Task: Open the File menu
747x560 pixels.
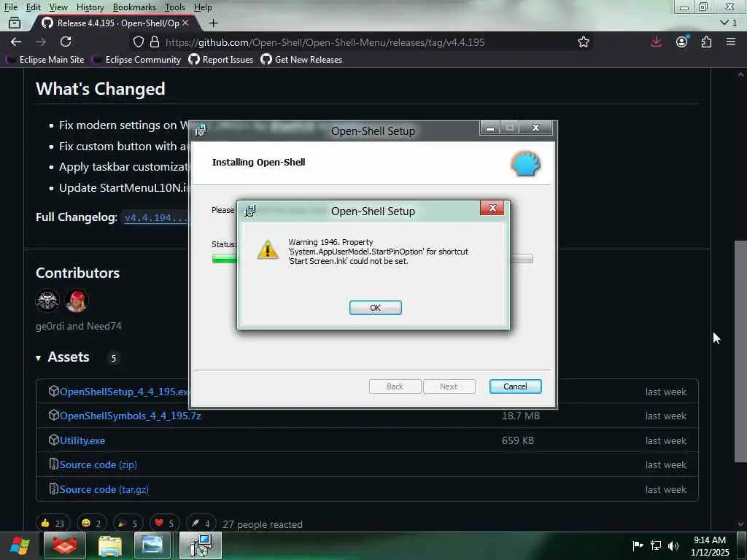Action: click(x=10, y=7)
